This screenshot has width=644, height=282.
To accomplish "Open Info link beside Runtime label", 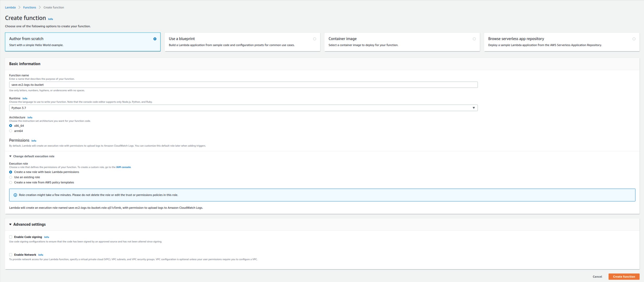I will [25, 98].
